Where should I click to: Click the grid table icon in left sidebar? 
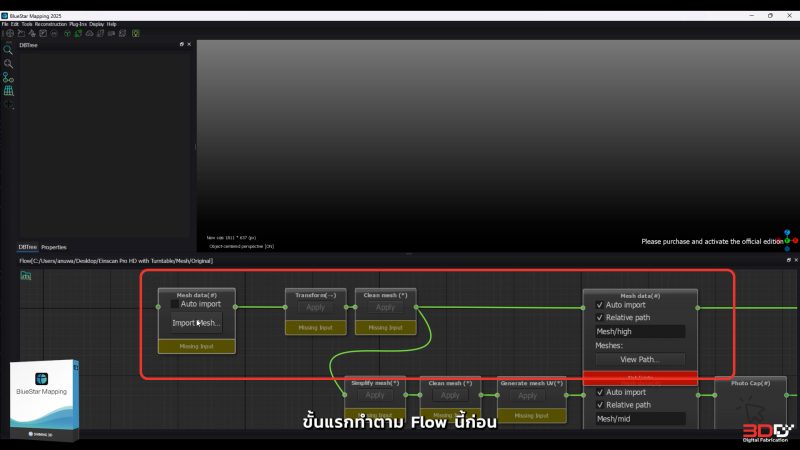(x=8, y=91)
